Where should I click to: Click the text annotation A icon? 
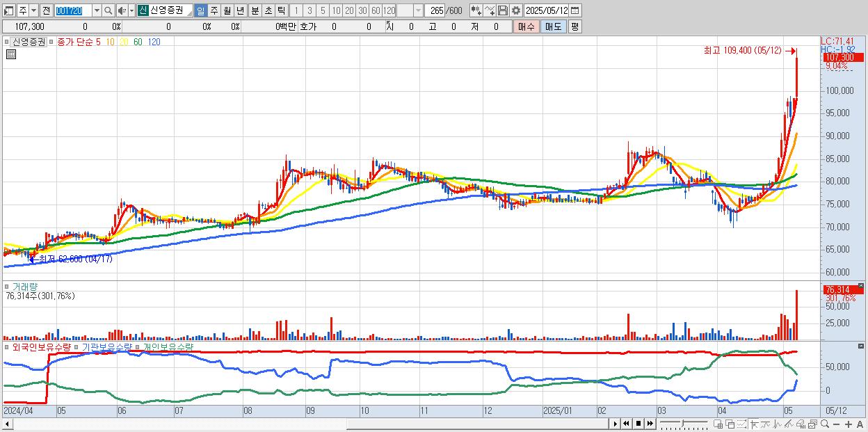coord(860,424)
